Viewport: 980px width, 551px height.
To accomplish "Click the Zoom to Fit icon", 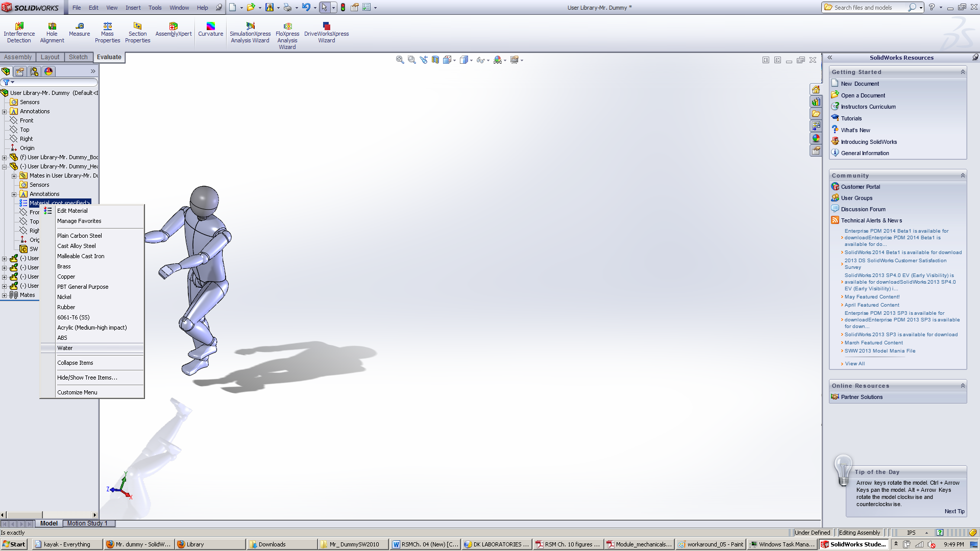I will coord(400,60).
